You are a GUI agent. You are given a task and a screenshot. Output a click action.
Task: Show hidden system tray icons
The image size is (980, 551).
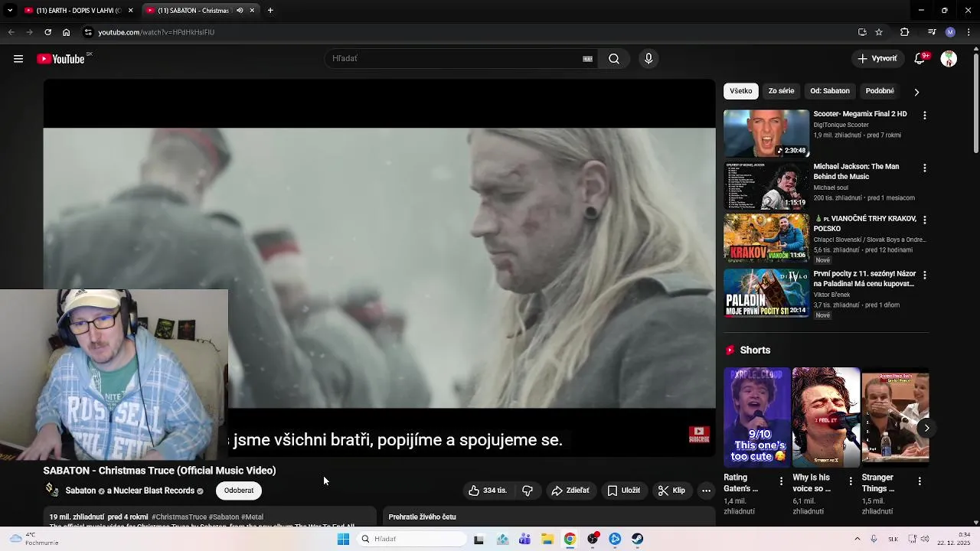click(x=857, y=539)
